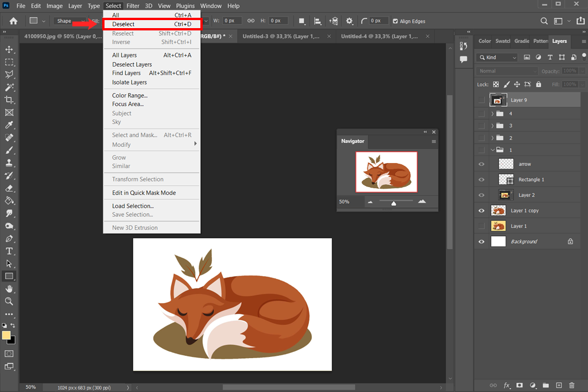Toggle visibility of Layer 2
Screen dimensions: 588x392
tap(482, 195)
